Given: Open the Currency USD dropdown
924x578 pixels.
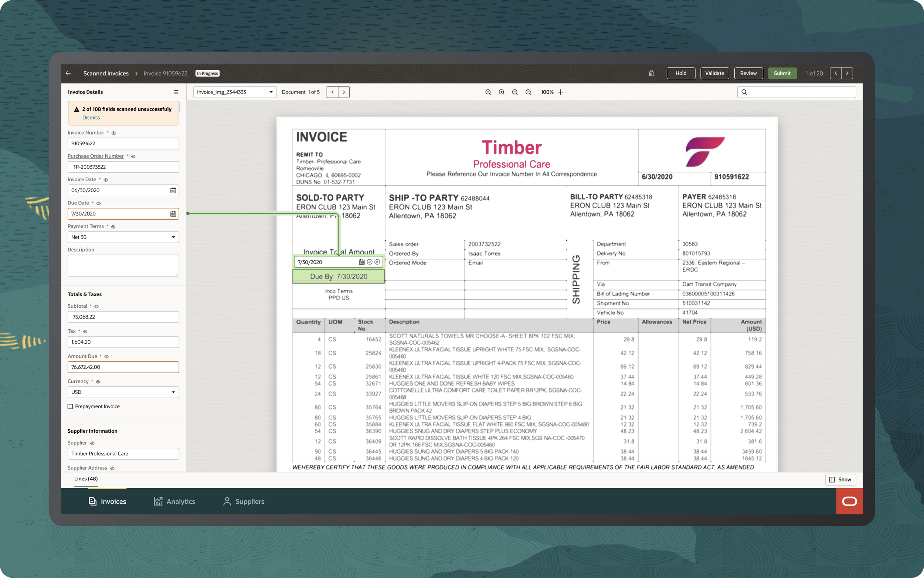Looking at the screenshot, I should (x=173, y=392).
